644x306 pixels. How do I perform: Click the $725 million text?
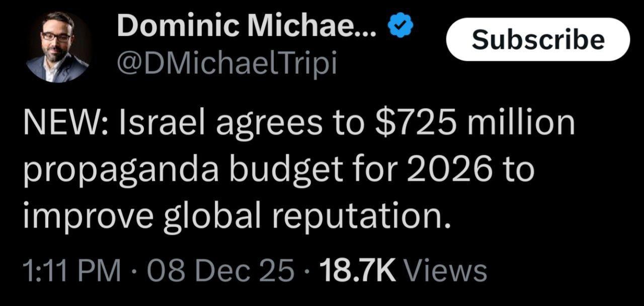coord(475,125)
